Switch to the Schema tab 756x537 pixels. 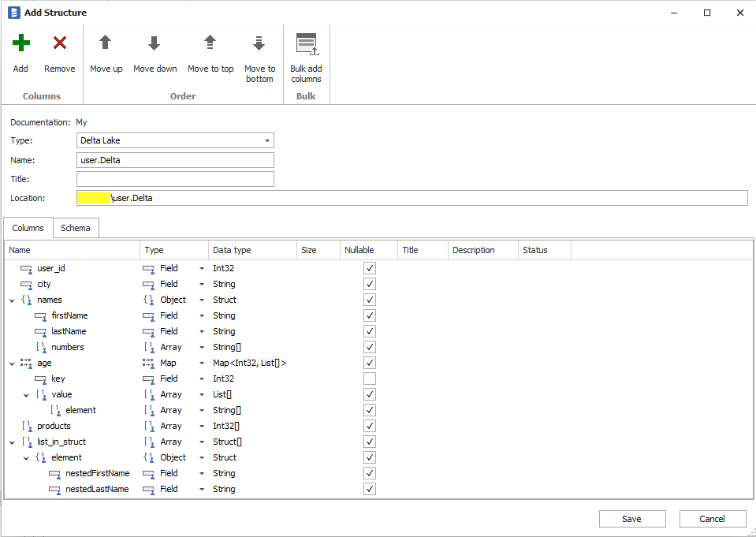pos(76,227)
